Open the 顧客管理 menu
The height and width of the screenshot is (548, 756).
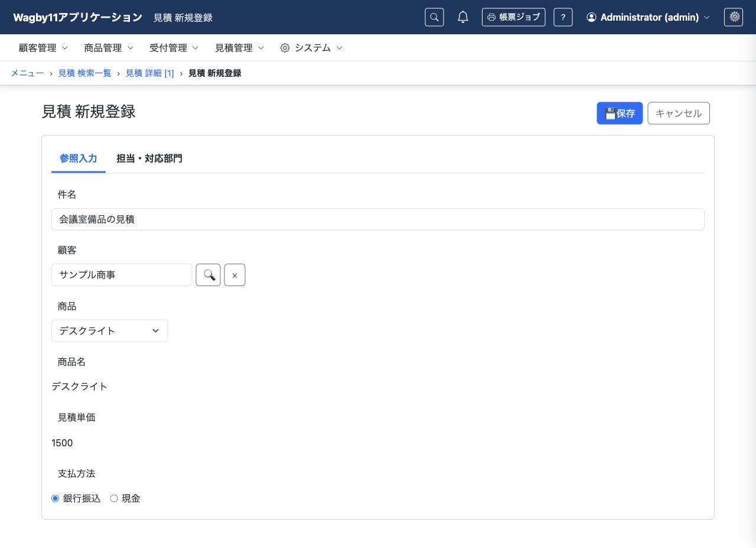tap(43, 48)
